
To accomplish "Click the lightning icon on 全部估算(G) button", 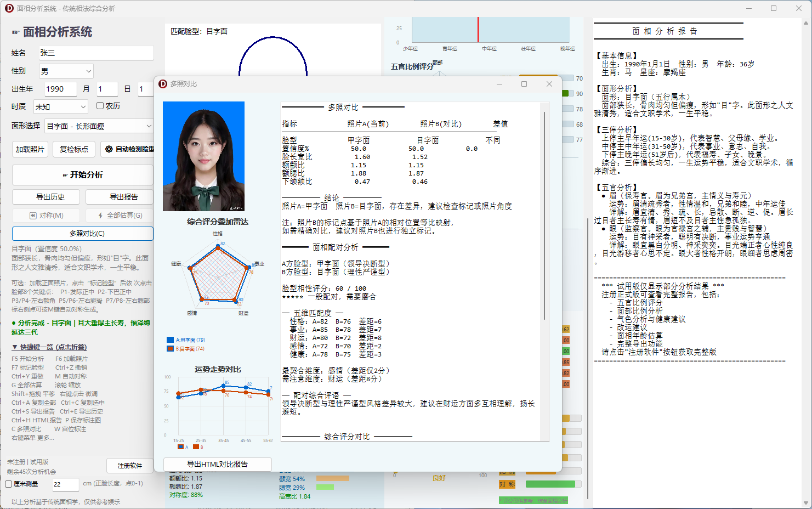I will (x=99, y=215).
